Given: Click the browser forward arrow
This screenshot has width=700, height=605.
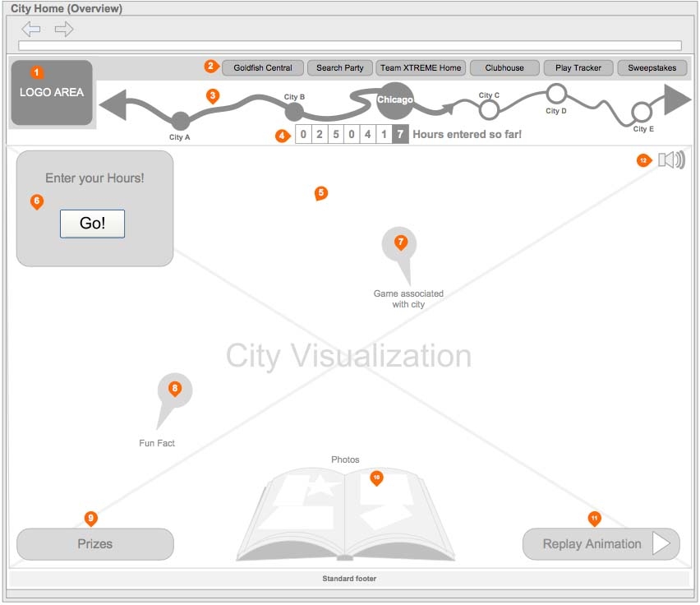Looking at the screenshot, I should click(x=64, y=30).
